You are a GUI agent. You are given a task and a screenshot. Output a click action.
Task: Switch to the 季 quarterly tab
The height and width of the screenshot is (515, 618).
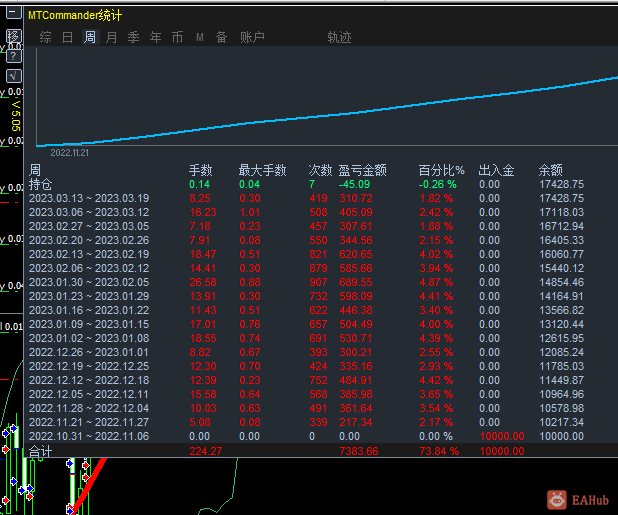click(x=134, y=37)
